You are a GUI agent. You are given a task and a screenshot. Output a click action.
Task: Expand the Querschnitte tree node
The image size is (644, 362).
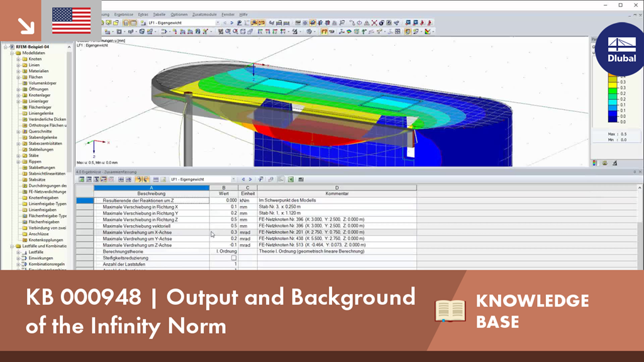(18, 131)
